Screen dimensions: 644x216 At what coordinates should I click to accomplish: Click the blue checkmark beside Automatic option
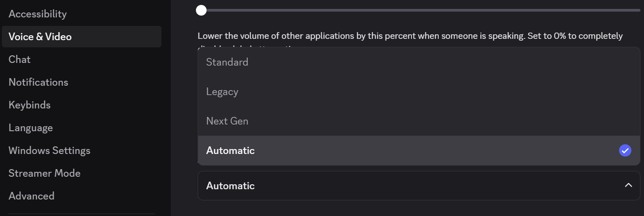[x=625, y=150]
